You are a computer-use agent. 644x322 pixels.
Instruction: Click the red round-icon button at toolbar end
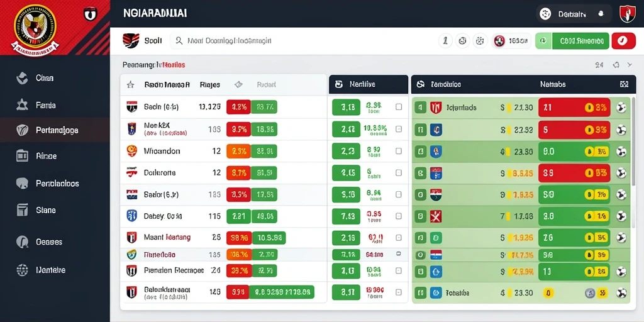[623, 41]
